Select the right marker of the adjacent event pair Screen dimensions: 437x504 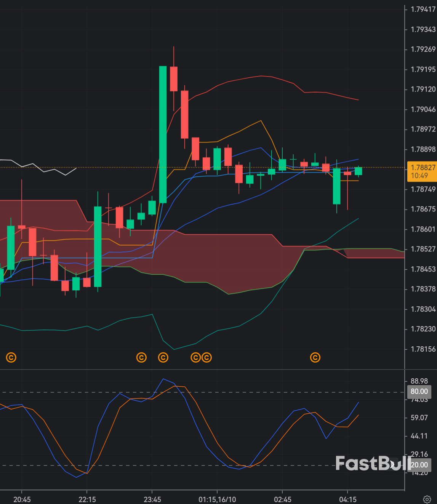(206, 357)
